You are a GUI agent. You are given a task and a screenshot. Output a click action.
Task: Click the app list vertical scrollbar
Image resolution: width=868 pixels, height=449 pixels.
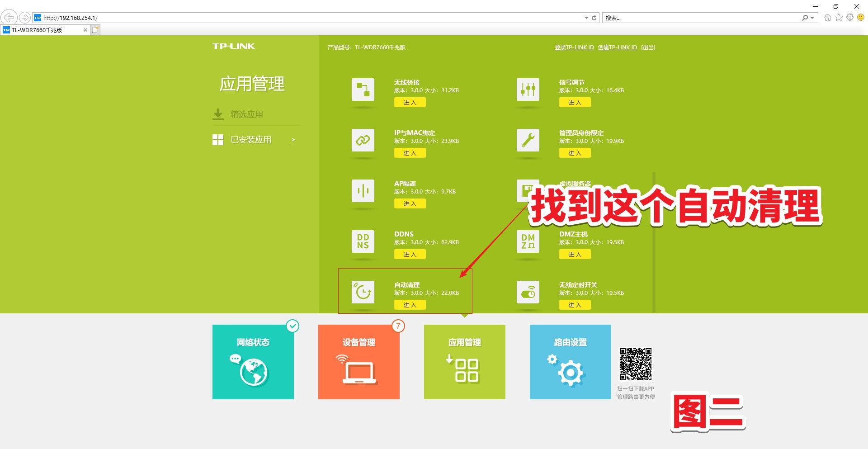click(x=654, y=242)
